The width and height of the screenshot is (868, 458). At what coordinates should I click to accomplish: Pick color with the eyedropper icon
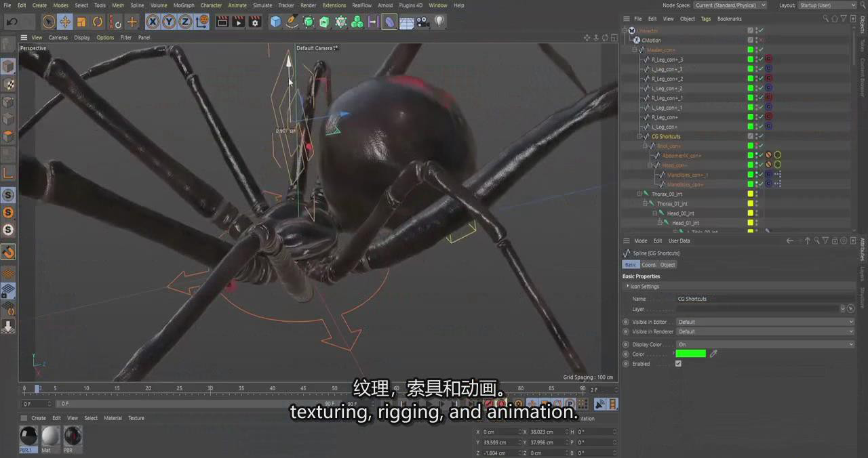click(x=713, y=354)
